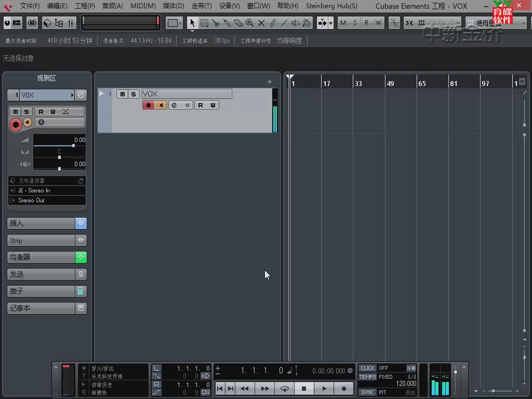
Task: Toggle the Equalizer (均衡器) bypass button
Action: [81, 257]
